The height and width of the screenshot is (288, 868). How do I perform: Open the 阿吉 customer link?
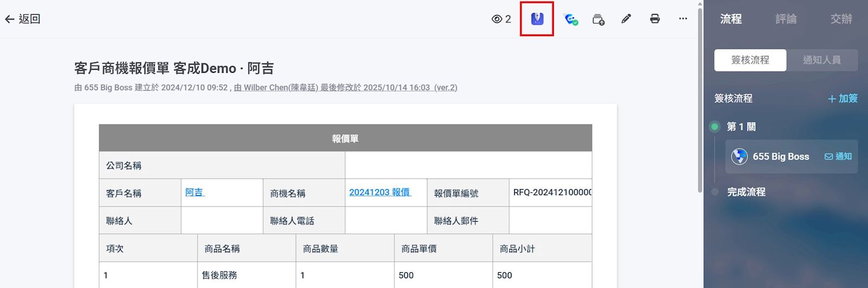coord(195,192)
